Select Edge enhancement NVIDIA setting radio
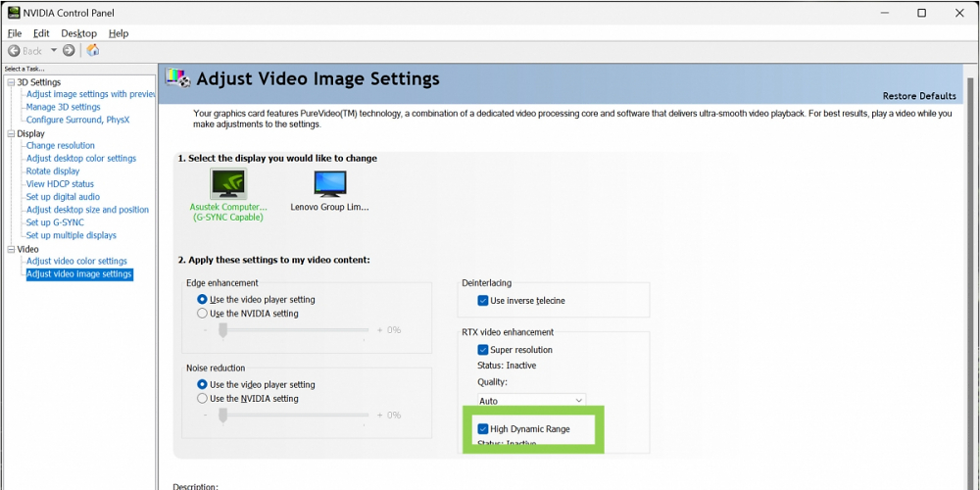Image resolution: width=980 pixels, height=490 pixels. [202, 314]
